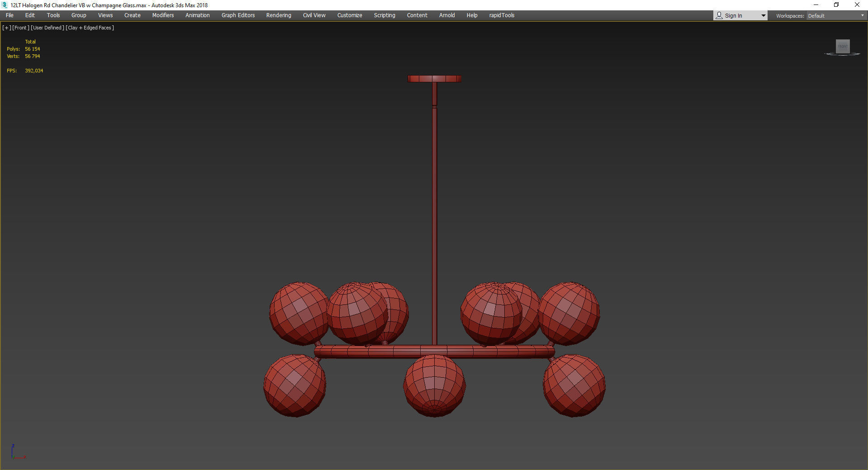
Task: Open the Arnold menu
Action: pyautogui.click(x=447, y=15)
